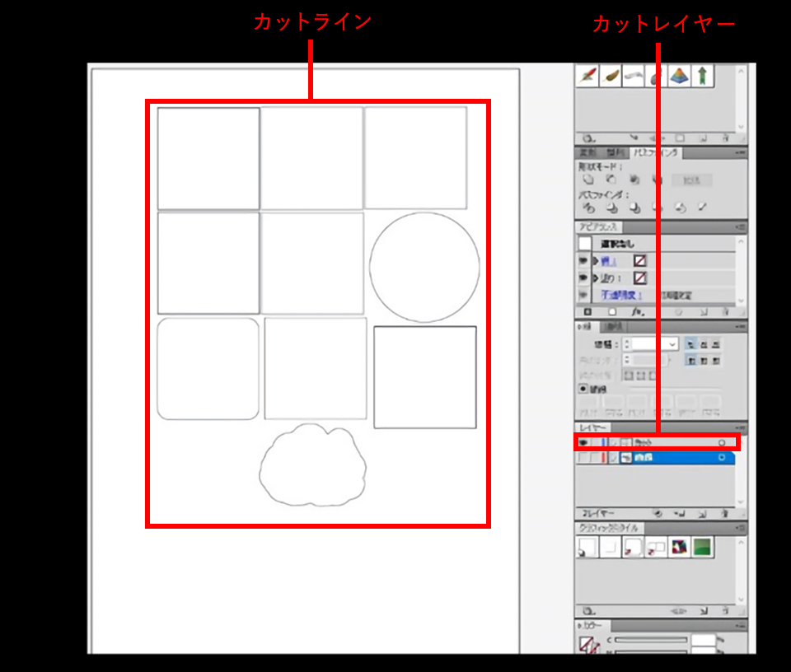The height and width of the screenshot is (672, 791).
Task: Click delete symbol trash icon
Action: point(725,138)
